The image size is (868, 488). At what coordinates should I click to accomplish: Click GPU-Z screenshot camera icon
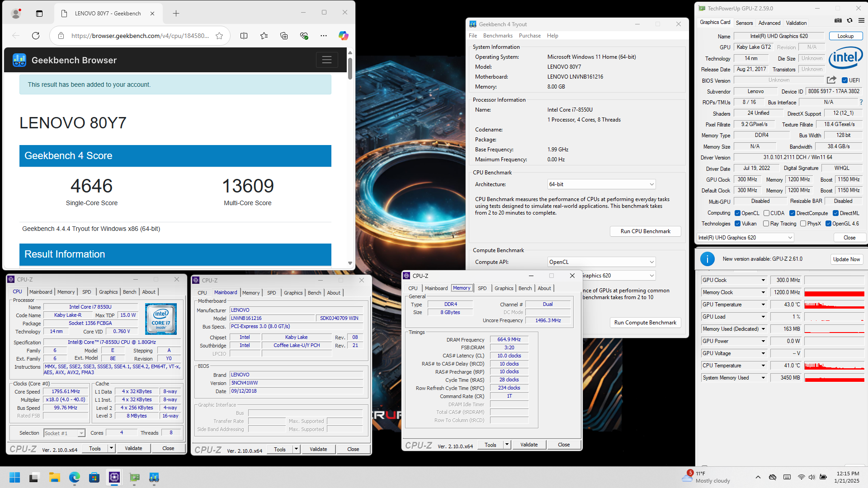tap(838, 20)
